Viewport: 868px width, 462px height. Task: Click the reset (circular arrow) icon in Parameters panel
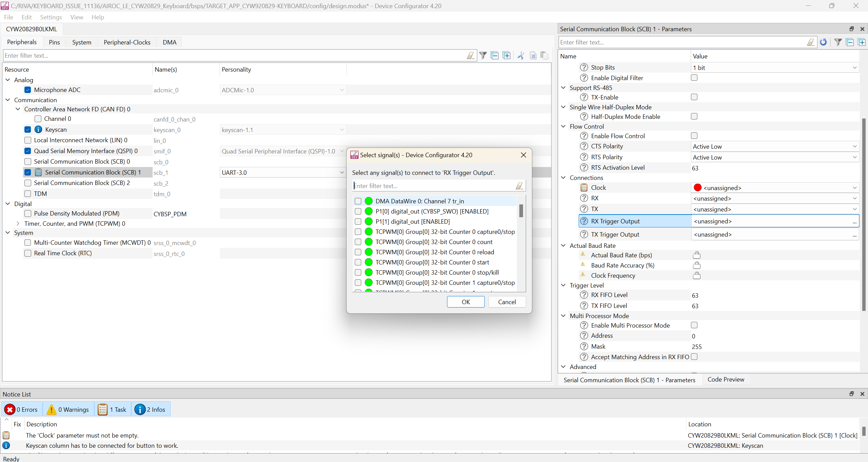pos(823,42)
